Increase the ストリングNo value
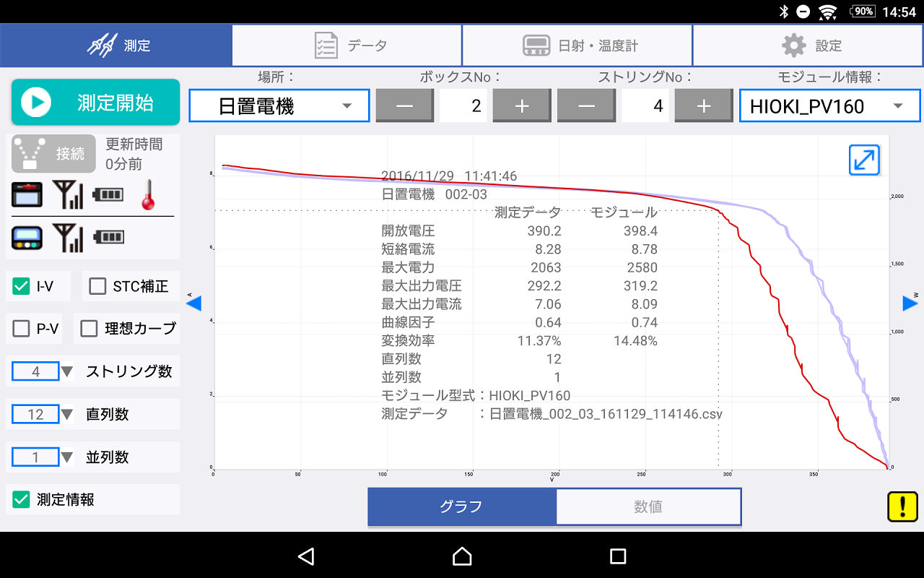Viewport: 924px width, 578px height. 704,106
